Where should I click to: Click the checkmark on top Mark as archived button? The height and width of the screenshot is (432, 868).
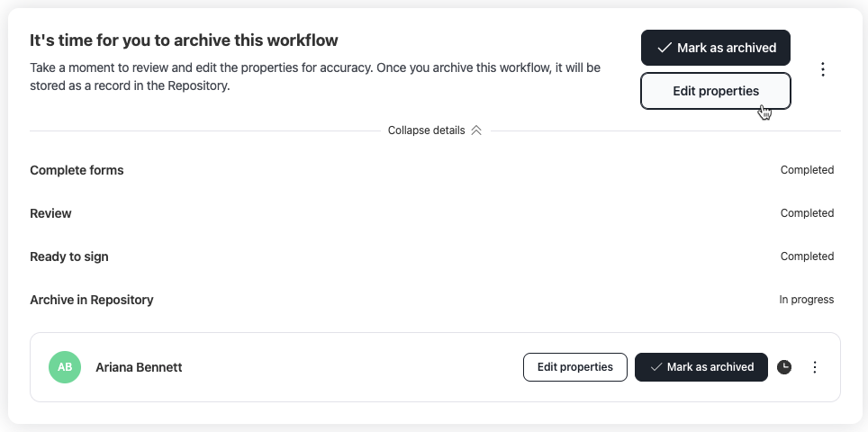(x=664, y=48)
